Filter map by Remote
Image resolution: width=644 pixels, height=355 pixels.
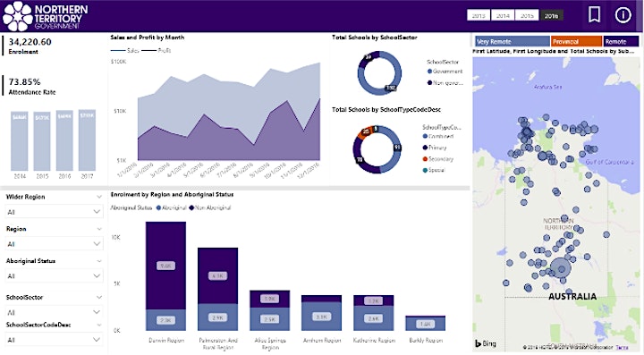[x=621, y=41]
